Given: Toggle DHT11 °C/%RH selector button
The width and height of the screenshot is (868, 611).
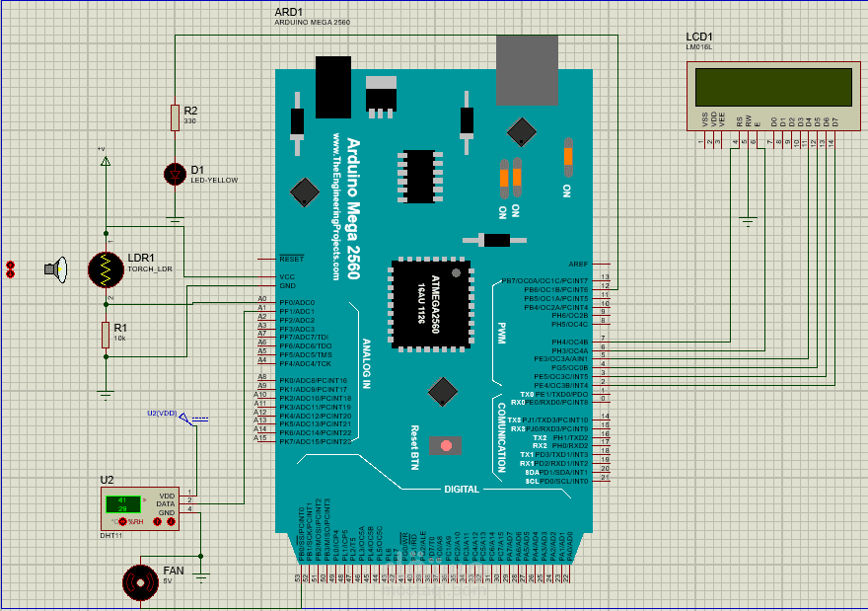Looking at the screenshot, I should 123,521.
